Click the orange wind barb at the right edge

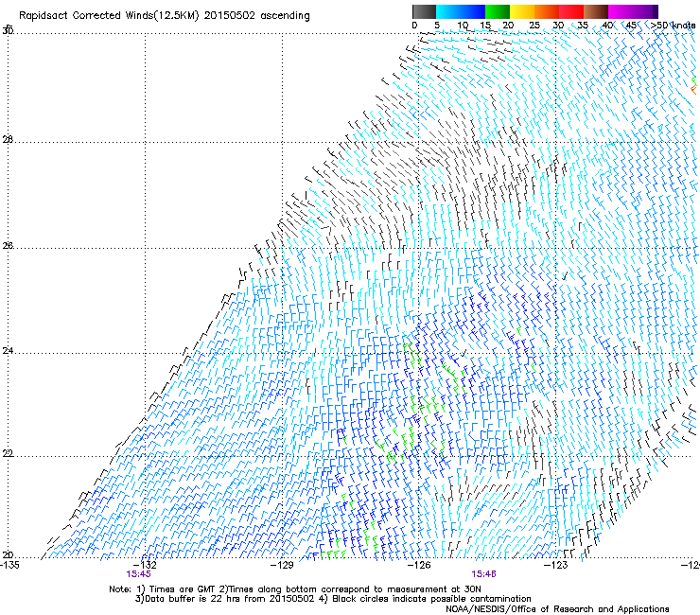693,90
